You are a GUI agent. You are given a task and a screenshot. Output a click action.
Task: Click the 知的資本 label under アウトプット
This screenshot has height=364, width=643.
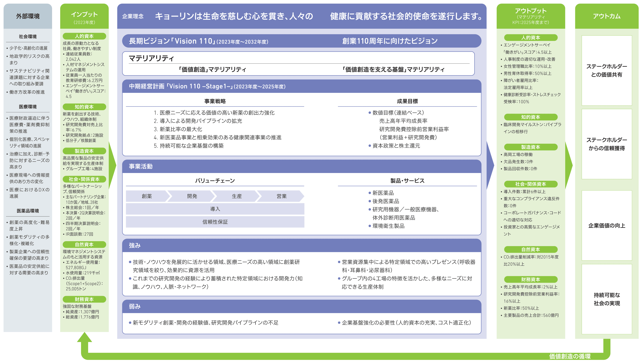pos(530,117)
